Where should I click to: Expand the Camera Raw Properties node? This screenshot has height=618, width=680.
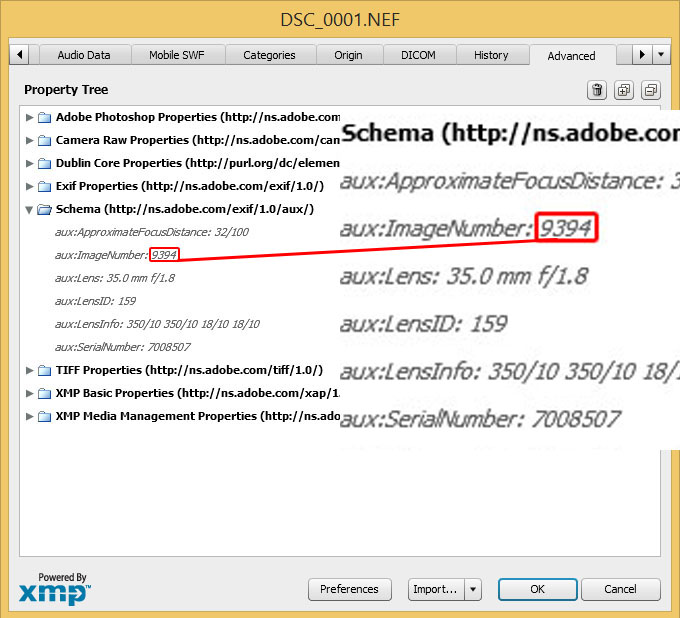click(29, 140)
